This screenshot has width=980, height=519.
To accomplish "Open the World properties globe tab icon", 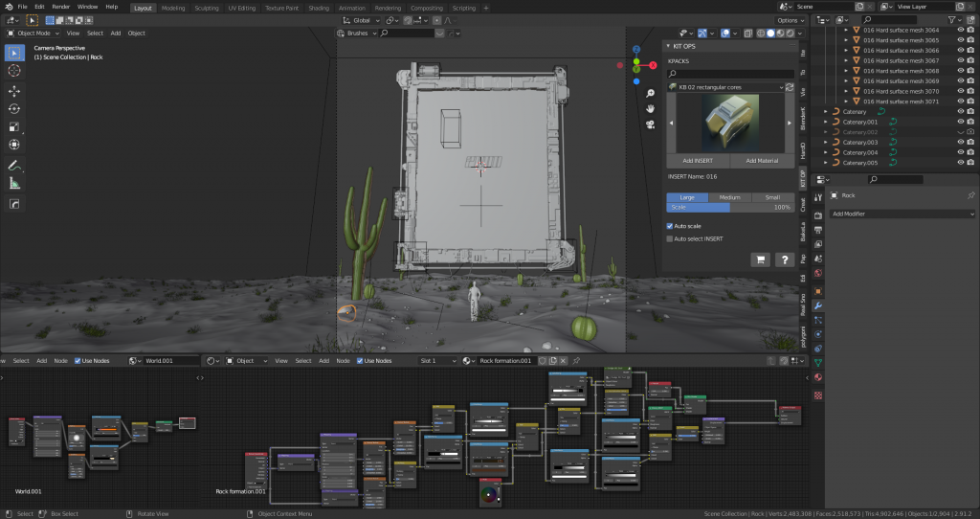I will pyautogui.click(x=817, y=273).
